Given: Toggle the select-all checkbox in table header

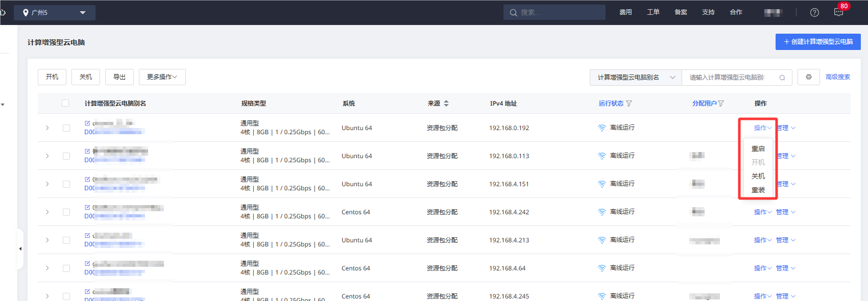Looking at the screenshot, I should (65, 103).
